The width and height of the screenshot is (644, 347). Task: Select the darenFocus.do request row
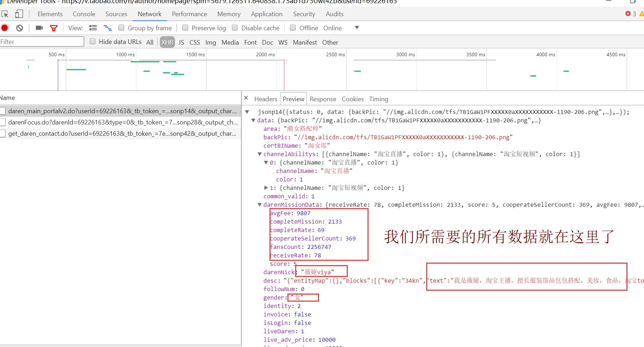(121, 122)
